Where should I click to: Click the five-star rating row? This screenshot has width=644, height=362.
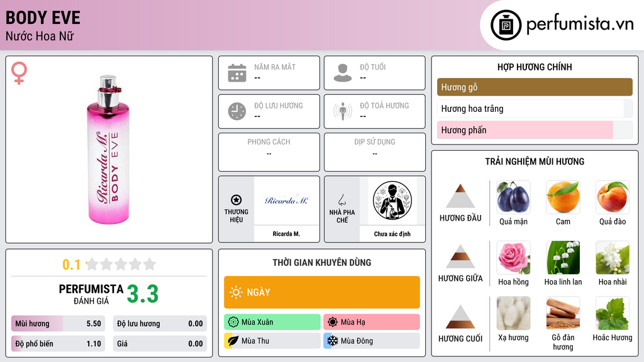point(121,264)
